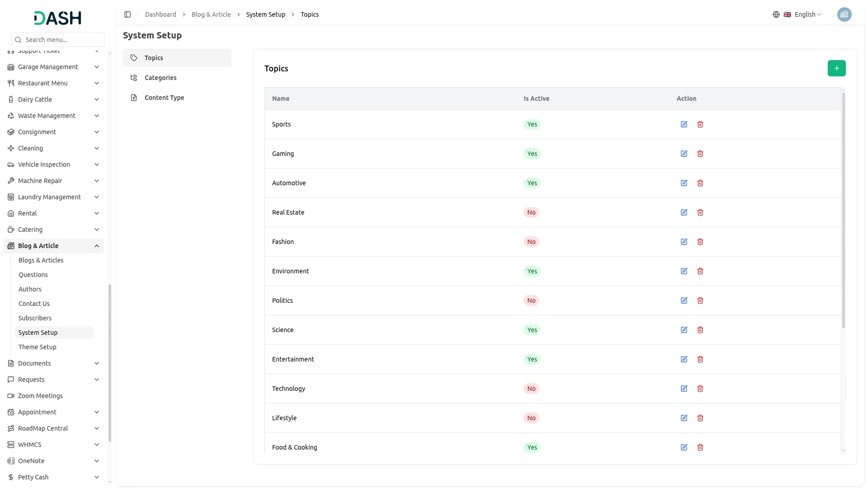Click the trash icon for Lifestyle topic
Viewport: 868px width, 488px height.
pyautogui.click(x=700, y=418)
